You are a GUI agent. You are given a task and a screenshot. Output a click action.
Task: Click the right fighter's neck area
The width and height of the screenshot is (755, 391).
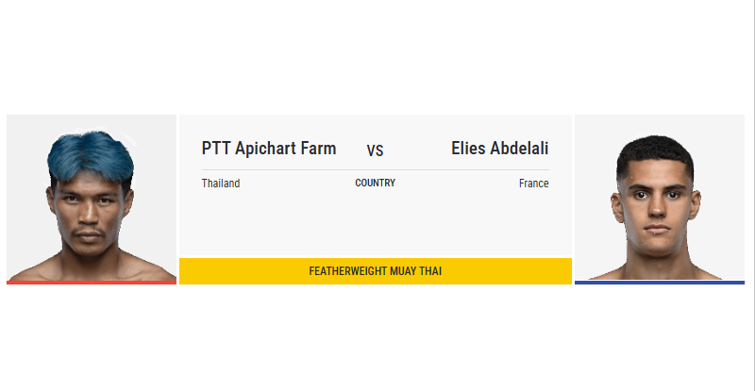coord(656,262)
